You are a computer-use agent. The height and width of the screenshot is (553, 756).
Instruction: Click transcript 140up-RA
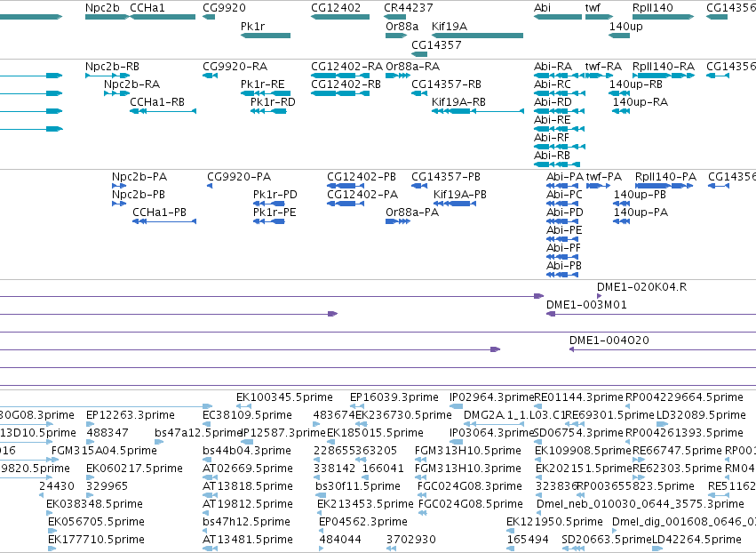tap(621, 111)
